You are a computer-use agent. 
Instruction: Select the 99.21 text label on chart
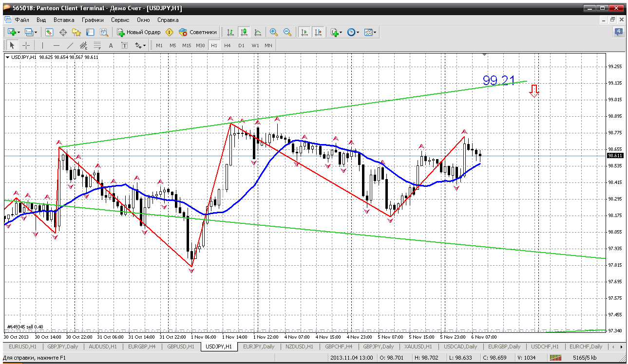[498, 80]
